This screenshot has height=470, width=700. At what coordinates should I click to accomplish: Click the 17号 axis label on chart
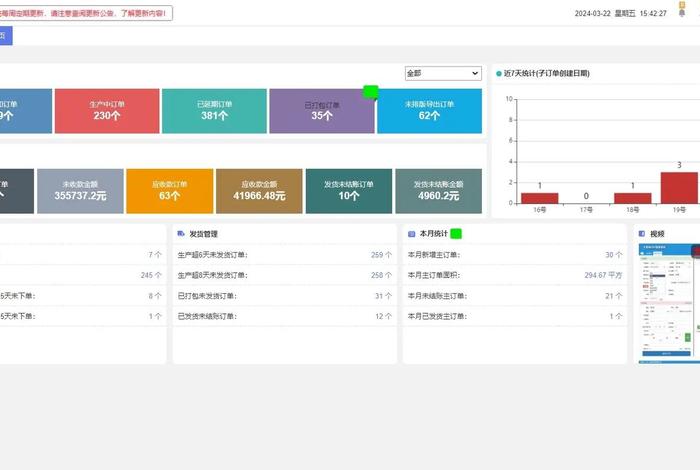point(586,209)
